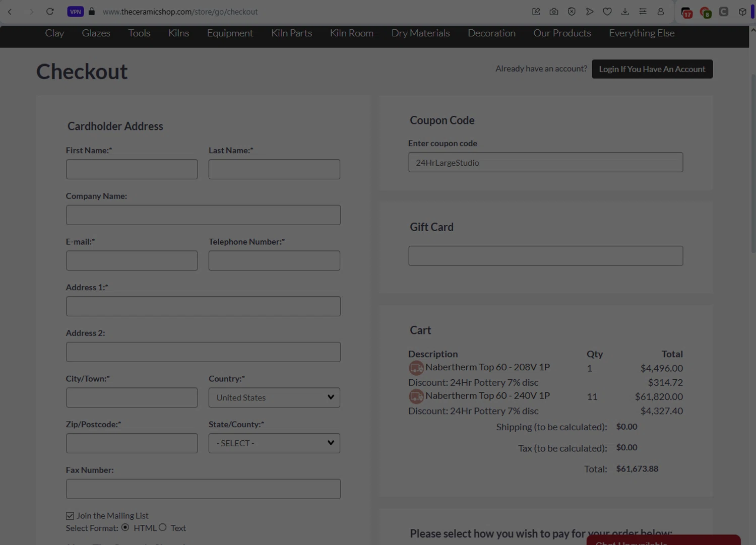
Task: Open the cube extensions icon
Action: 742,12
